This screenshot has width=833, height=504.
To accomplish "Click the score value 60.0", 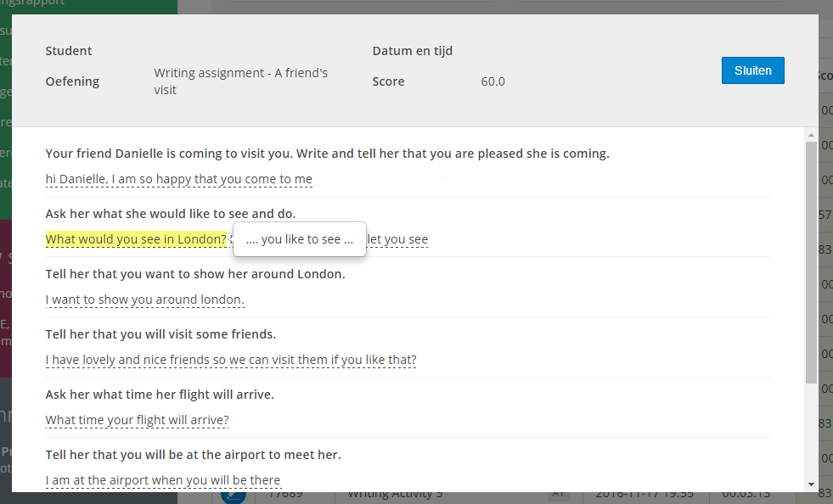I will pyautogui.click(x=492, y=81).
